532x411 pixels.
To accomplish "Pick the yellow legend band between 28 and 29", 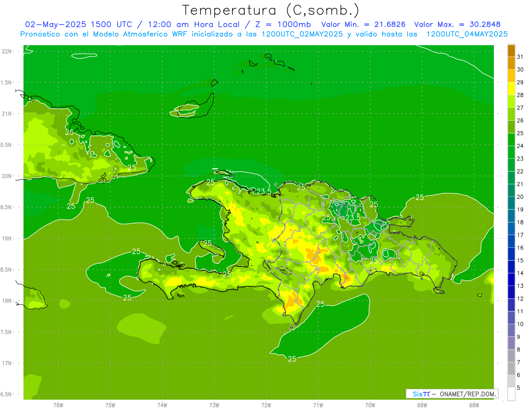I will point(512,89).
